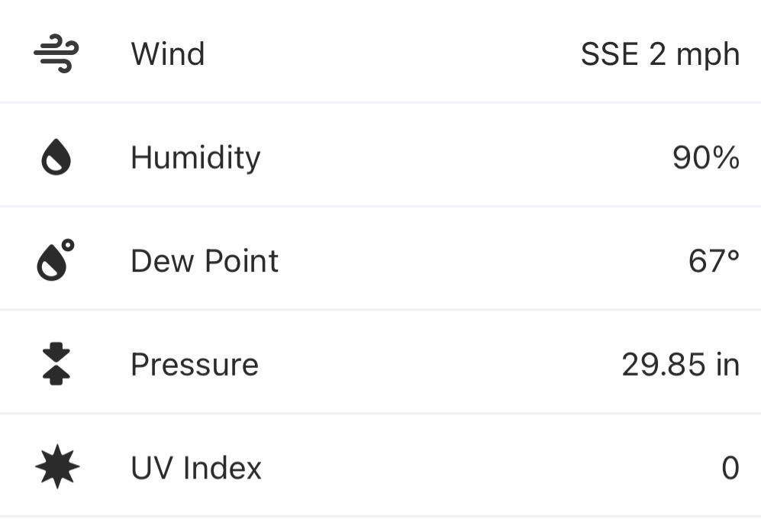Screen dimensions: 761x532
Task: Select the 67° dew point value
Action: (x=714, y=261)
